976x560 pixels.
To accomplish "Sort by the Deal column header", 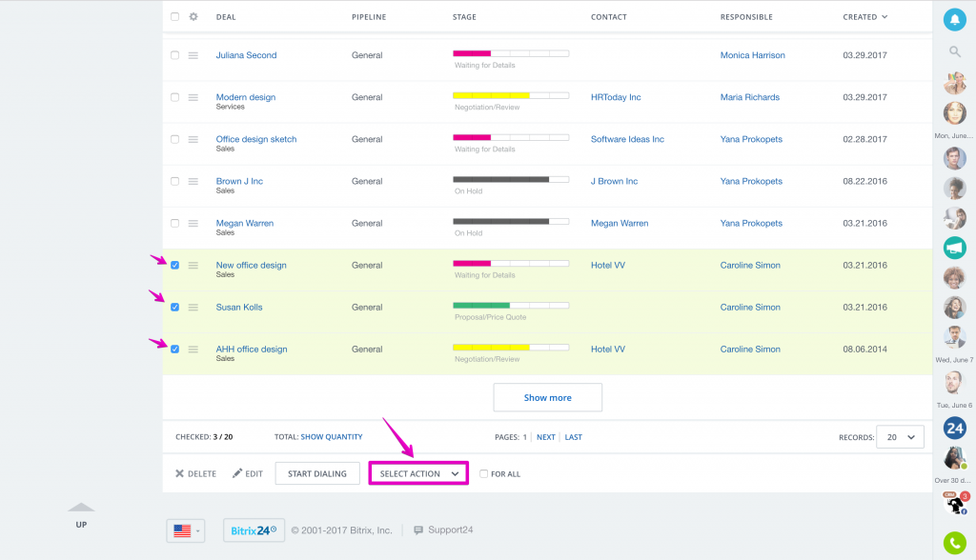I will point(226,17).
